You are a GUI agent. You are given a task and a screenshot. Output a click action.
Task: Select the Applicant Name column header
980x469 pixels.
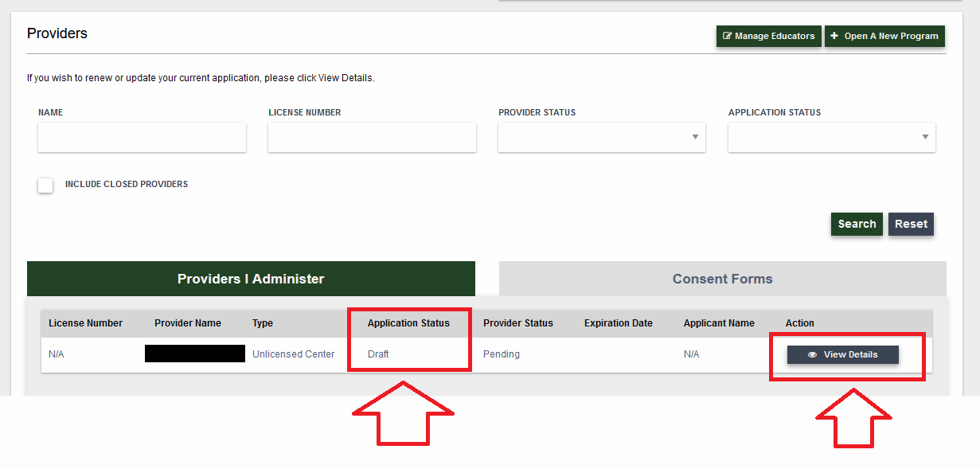tap(719, 323)
